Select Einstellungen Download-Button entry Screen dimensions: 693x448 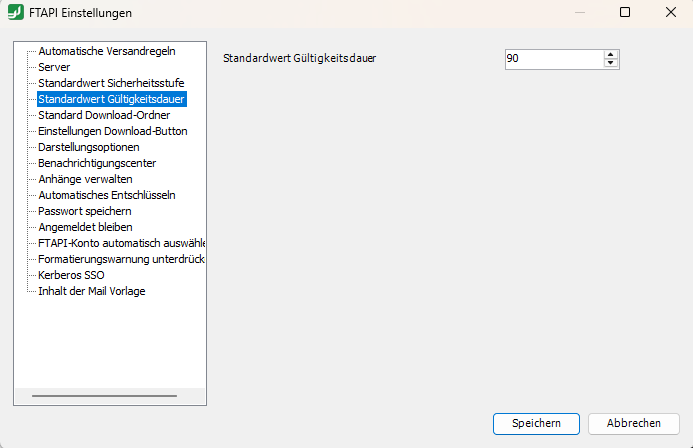click(x=113, y=131)
